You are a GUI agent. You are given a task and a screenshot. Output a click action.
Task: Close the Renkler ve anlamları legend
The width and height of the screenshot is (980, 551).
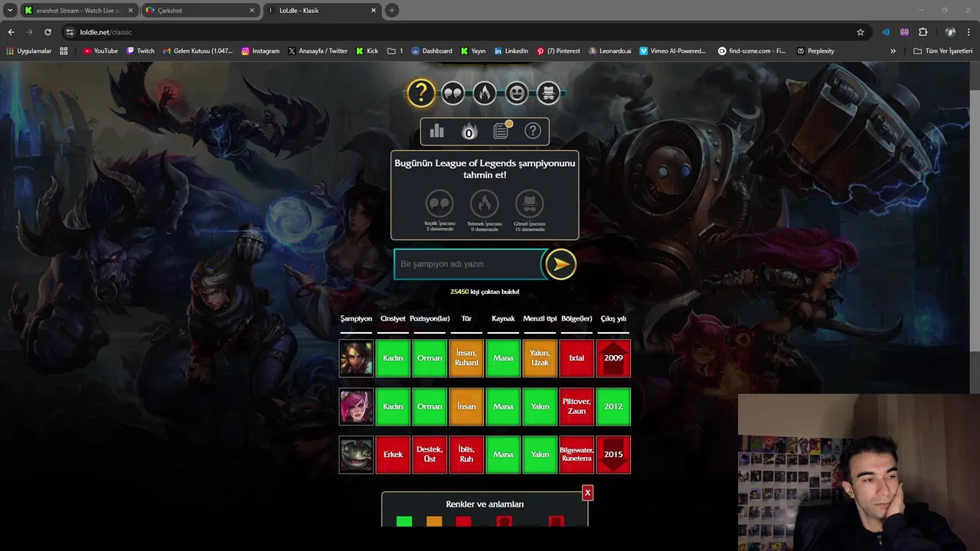click(x=587, y=493)
